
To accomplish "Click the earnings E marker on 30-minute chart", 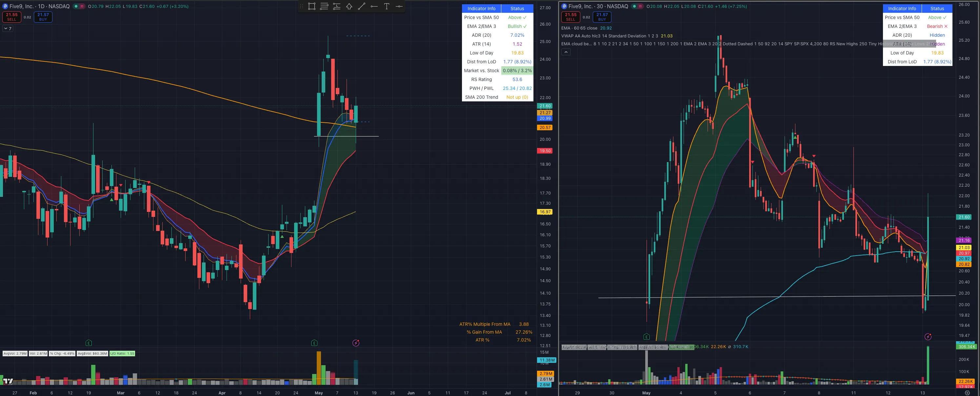I will [646, 337].
